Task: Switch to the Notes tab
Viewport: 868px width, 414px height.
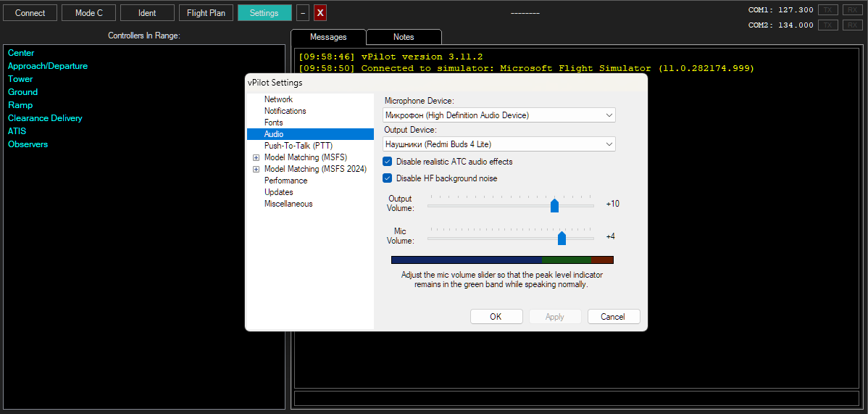Action: 404,37
